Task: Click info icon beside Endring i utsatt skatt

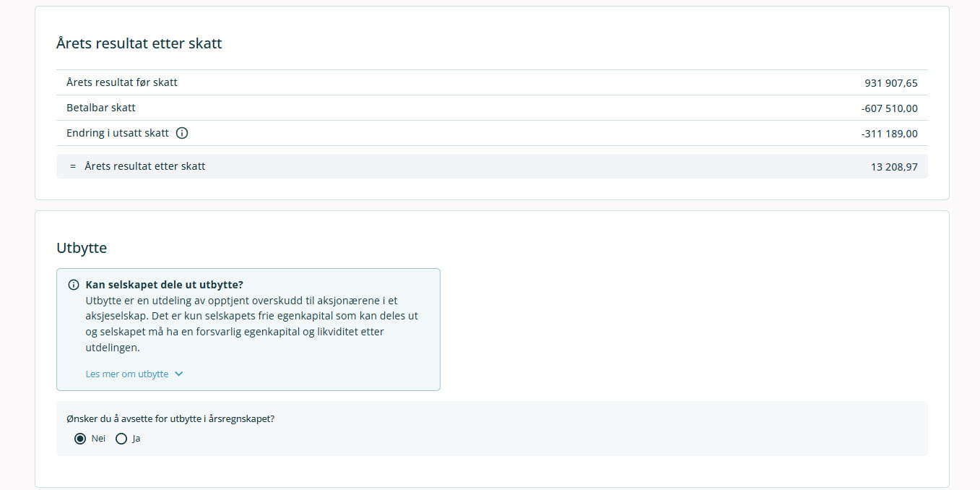Action: tap(182, 133)
